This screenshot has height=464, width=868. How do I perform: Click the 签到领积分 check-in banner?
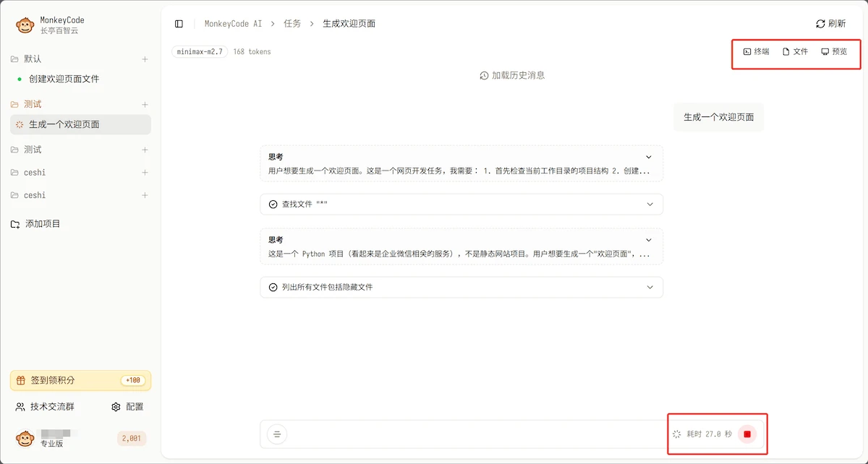80,380
